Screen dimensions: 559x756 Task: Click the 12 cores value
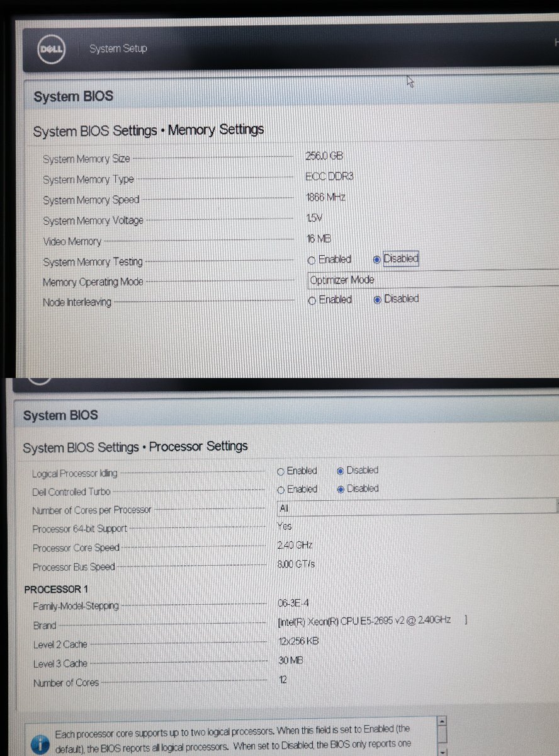(x=283, y=680)
